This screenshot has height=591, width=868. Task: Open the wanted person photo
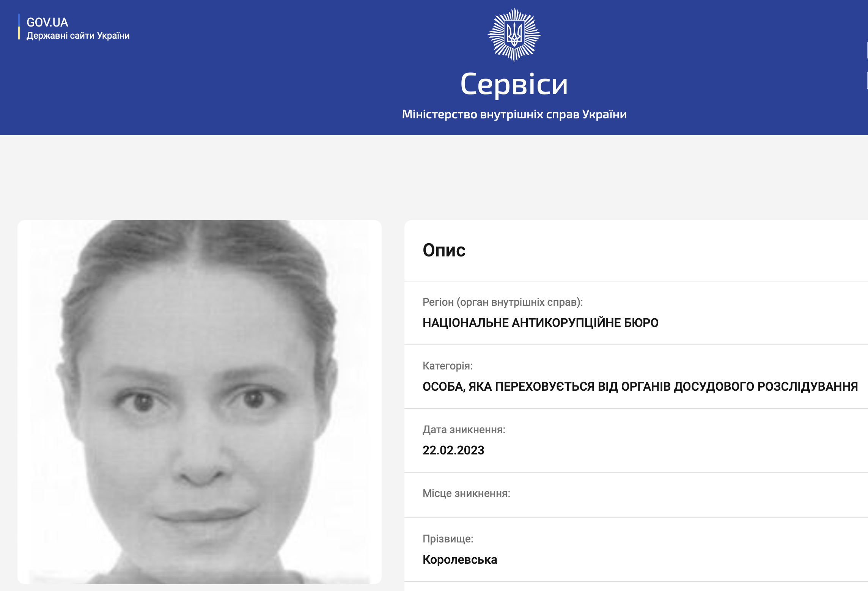coord(200,402)
